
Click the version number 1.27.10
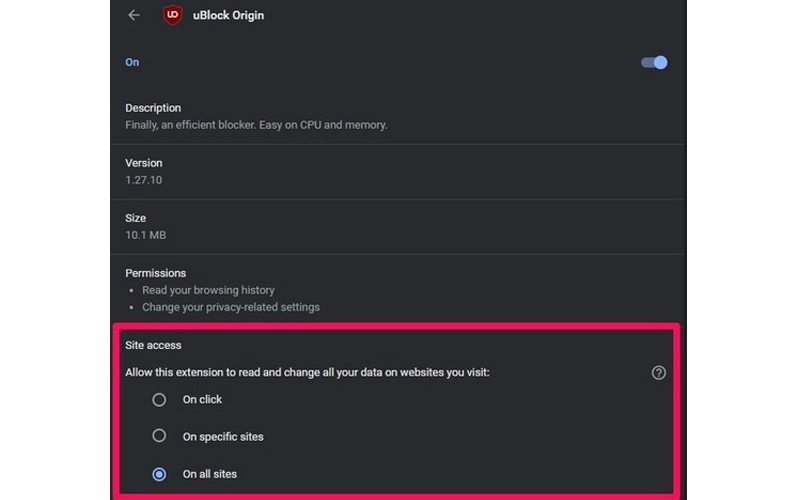point(144,180)
